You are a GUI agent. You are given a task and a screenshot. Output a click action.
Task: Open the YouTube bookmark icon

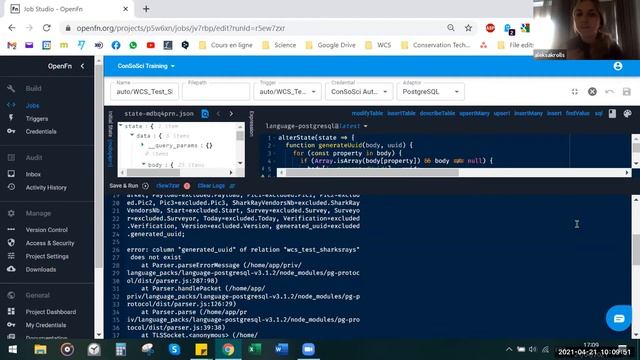[x=151, y=45]
